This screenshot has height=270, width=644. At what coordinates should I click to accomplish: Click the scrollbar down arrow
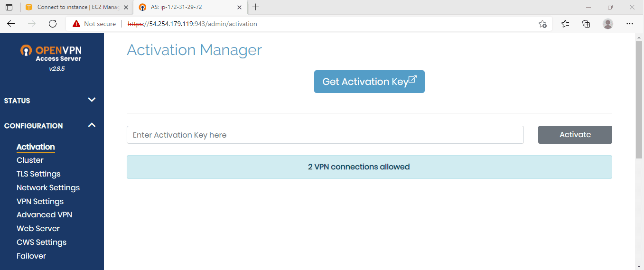pos(639,266)
